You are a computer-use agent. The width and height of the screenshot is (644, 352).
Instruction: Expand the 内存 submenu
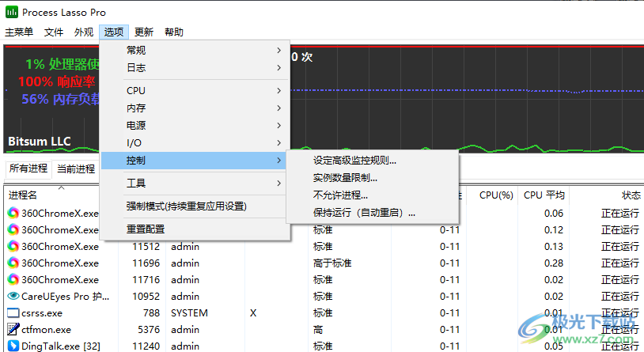[x=195, y=108]
